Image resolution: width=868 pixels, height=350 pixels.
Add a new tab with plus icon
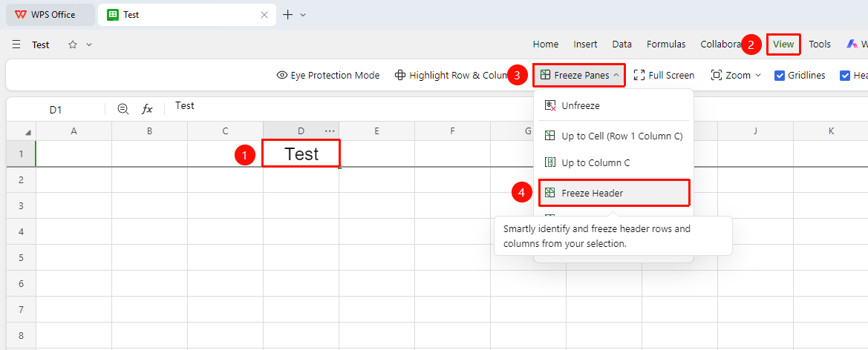point(287,15)
